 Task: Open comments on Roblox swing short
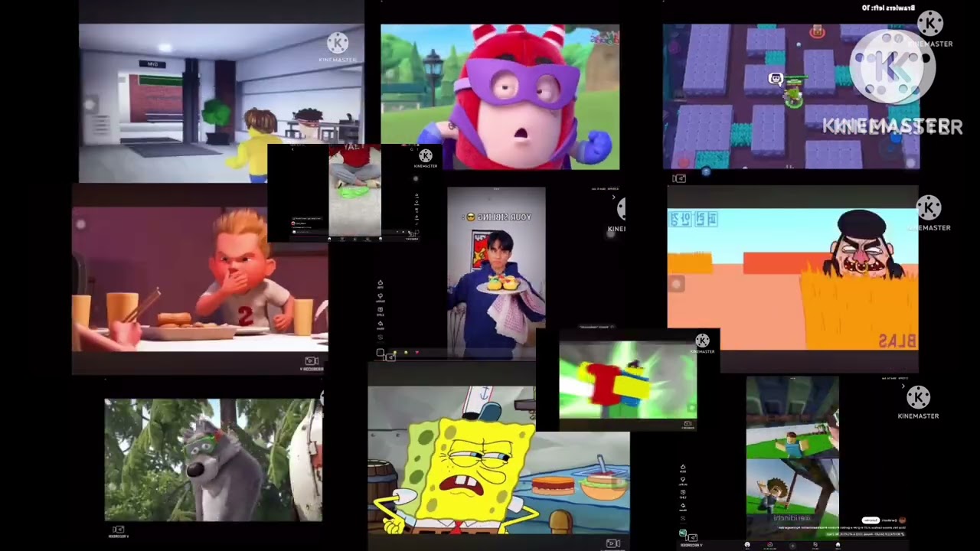(683, 494)
